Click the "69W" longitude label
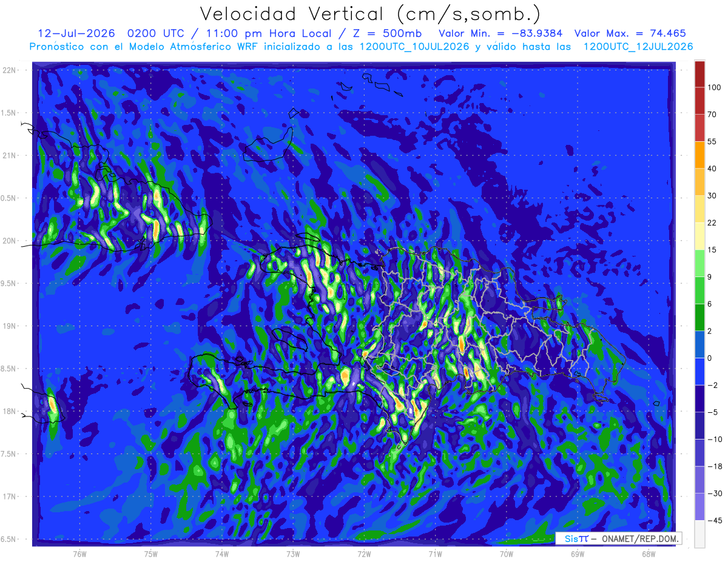Viewport: 728px width, 562px height. coord(578,554)
